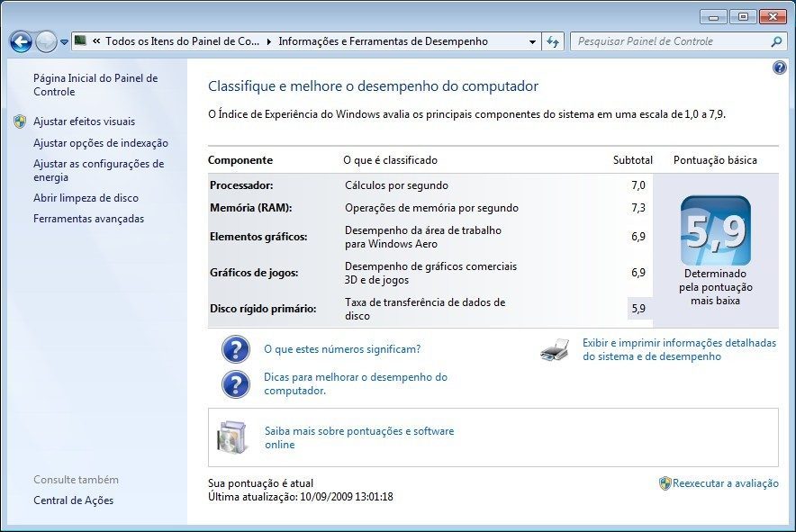Open 'Abrir limpeza de disco' link
The height and width of the screenshot is (532, 796).
click(86, 198)
